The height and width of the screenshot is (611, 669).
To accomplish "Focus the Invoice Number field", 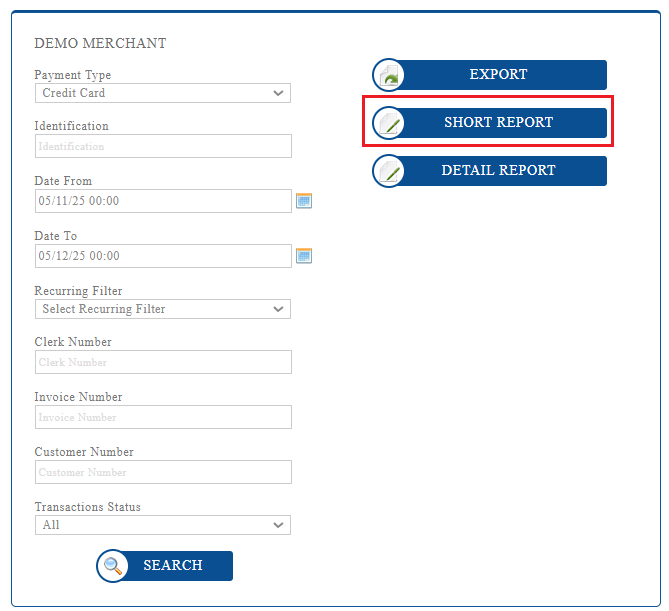I will (x=162, y=417).
